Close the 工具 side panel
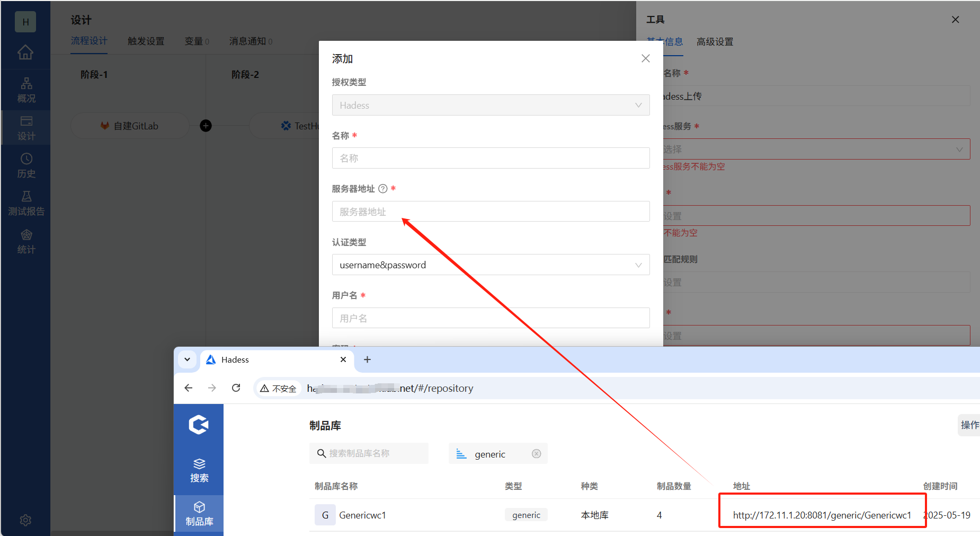 coord(956,20)
